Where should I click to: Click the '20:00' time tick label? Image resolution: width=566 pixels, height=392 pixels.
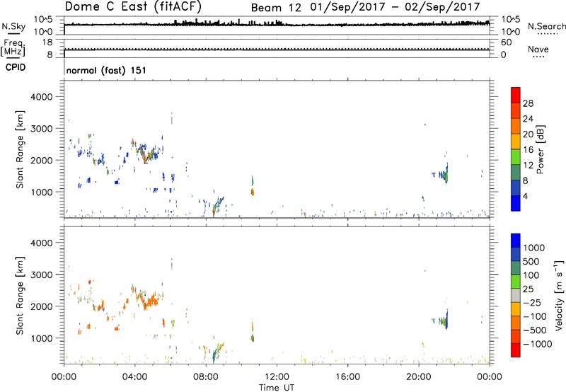(418, 377)
